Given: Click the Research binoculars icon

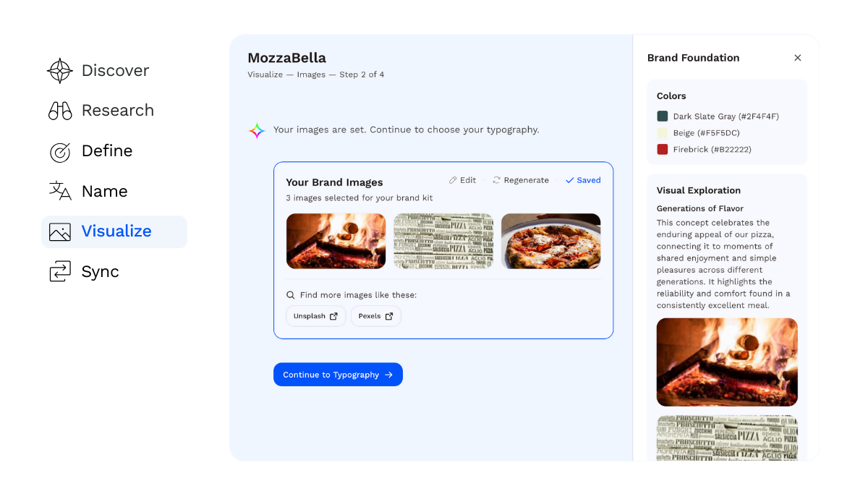Looking at the screenshot, I should pos(60,111).
